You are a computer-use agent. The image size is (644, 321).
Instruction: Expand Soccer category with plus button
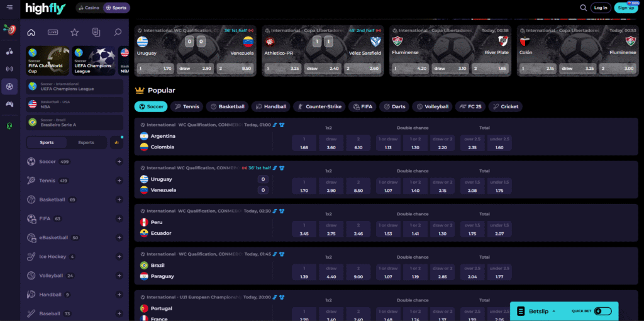point(119,162)
